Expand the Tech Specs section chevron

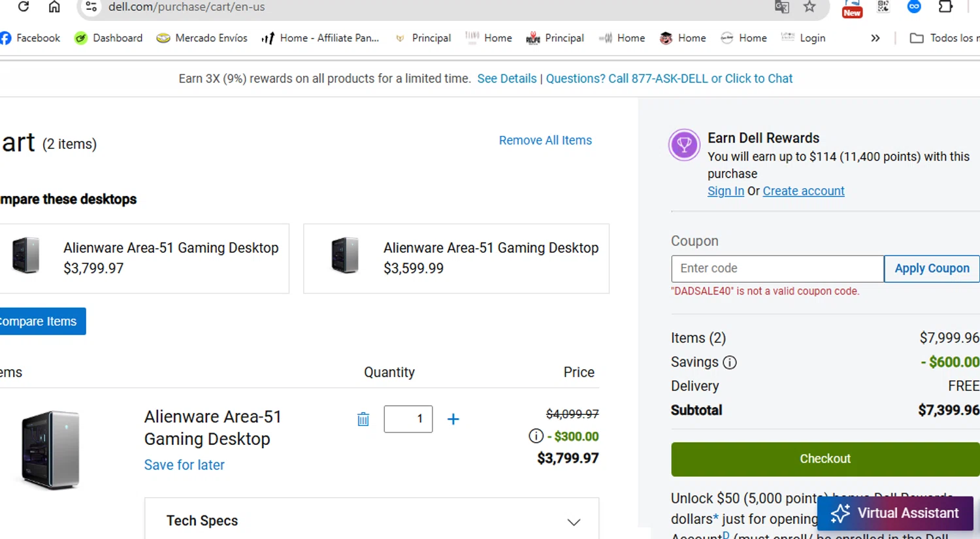[574, 522]
